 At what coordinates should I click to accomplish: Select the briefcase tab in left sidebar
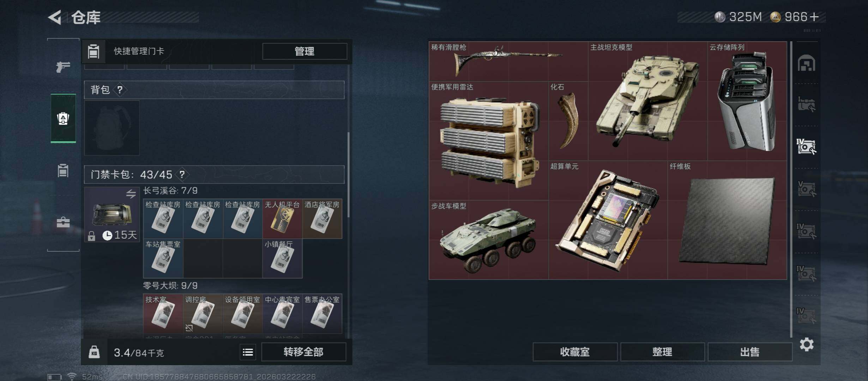coord(63,222)
